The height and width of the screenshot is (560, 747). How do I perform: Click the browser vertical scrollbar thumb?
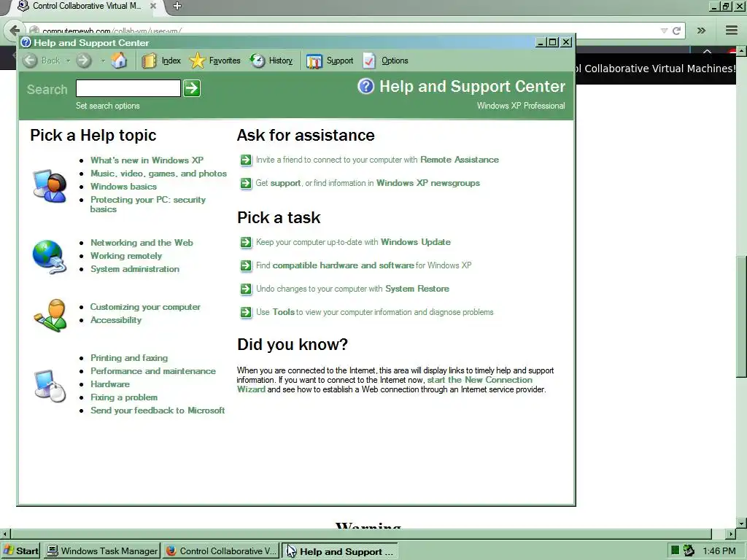[741, 316]
